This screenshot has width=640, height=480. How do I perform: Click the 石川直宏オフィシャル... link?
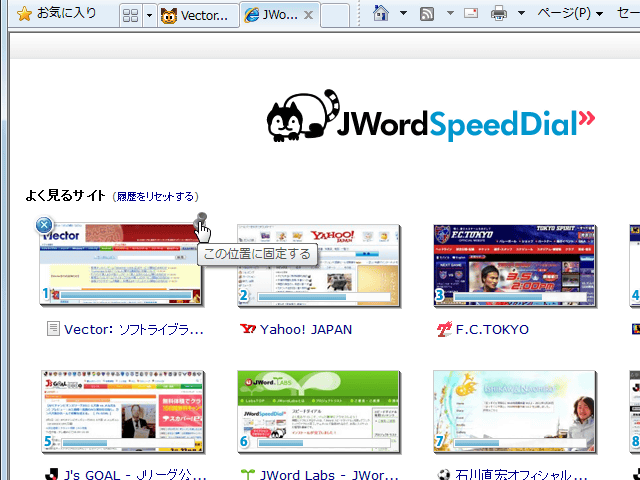pyautogui.click(x=521, y=474)
